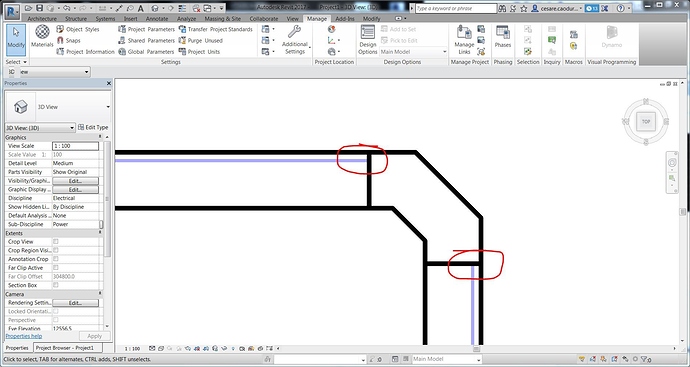Screen dimensions: 690x367
Task: Open Additional Settings wrench icon
Action: pyautogui.click(x=294, y=31)
